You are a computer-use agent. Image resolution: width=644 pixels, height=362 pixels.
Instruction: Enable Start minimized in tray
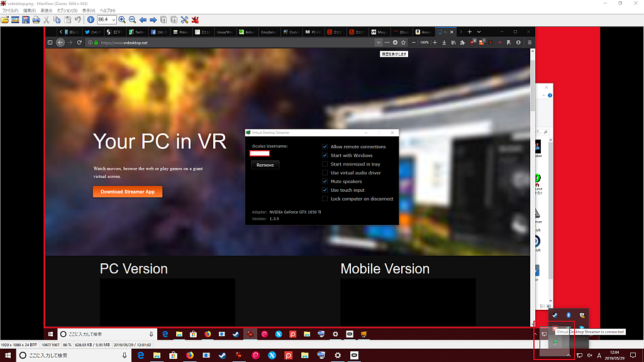[325, 164]
